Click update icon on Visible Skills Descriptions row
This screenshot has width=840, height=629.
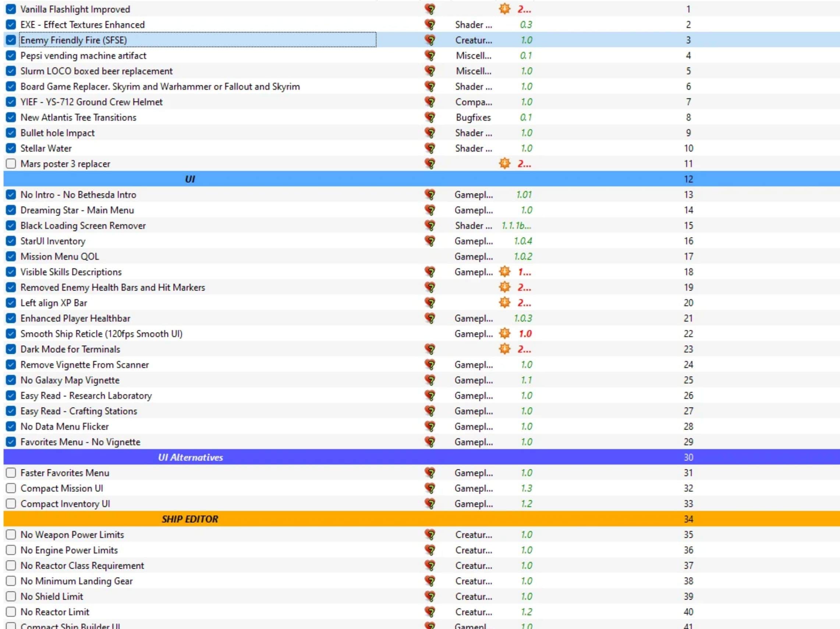pos(504,272)
